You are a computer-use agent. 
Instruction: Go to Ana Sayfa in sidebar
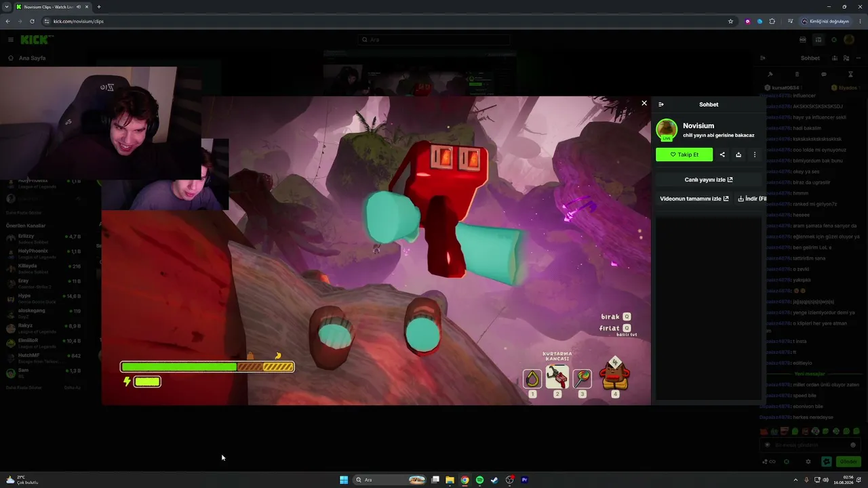click(x=28, y=58)
